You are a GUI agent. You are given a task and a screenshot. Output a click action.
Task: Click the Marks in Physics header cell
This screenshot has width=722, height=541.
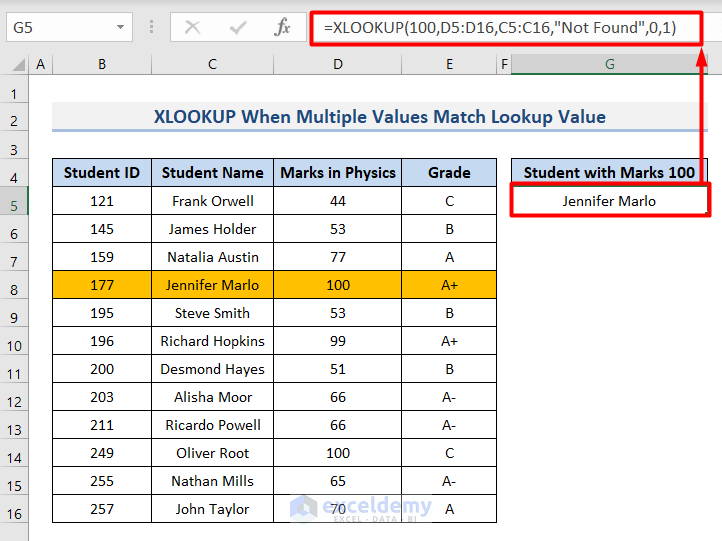click(x=338, y=173)
